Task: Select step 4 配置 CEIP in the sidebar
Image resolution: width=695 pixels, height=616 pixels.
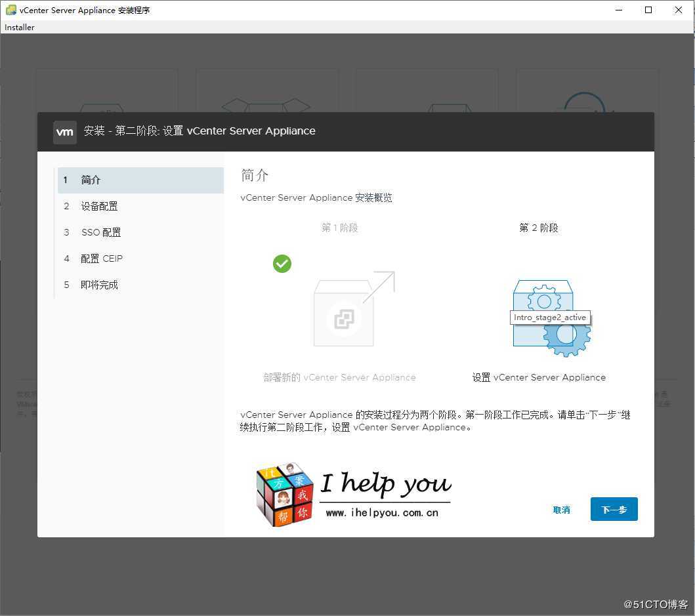Action: [x=140, y=258]
